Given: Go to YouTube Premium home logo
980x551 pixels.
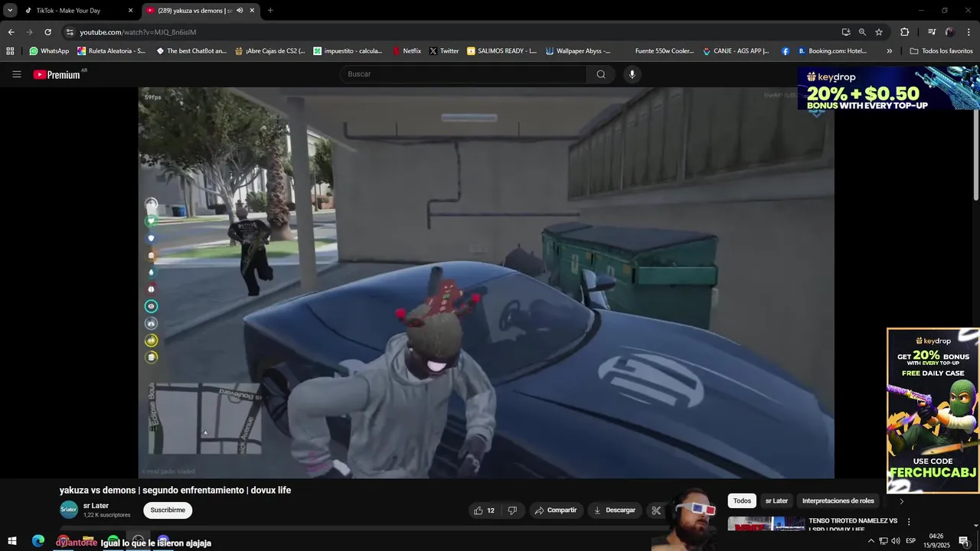Looking at the screenshot, I should coord(57,74).
